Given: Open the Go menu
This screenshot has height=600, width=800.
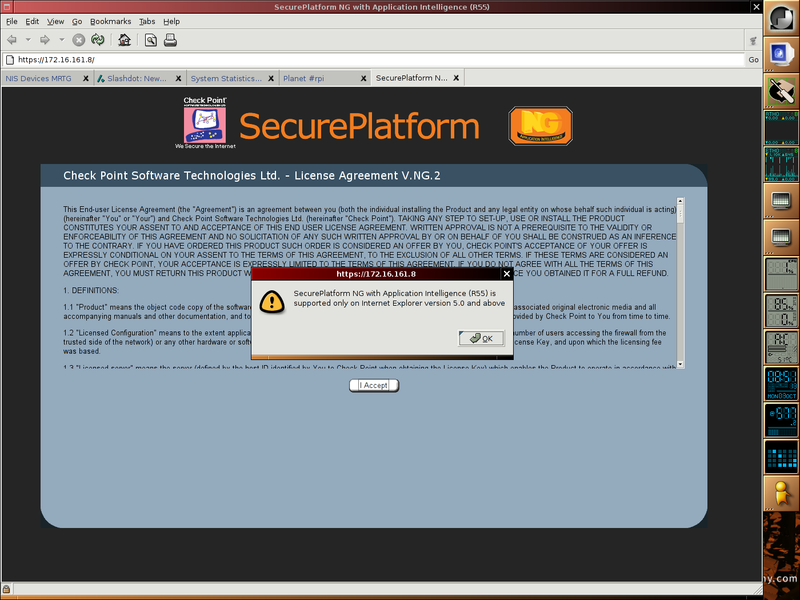Looking at the screenshot, I should point(77,21).
